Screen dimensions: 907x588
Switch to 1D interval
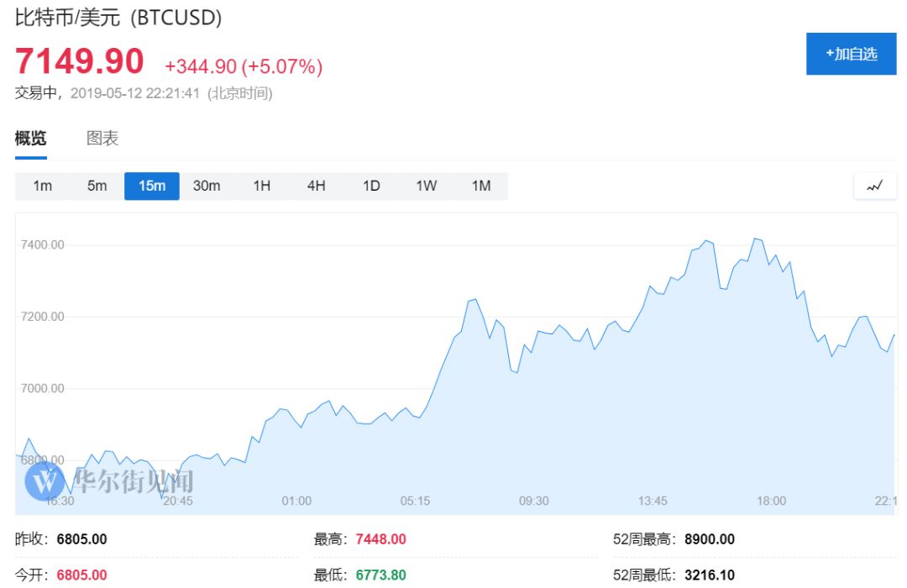click(371, 186)
